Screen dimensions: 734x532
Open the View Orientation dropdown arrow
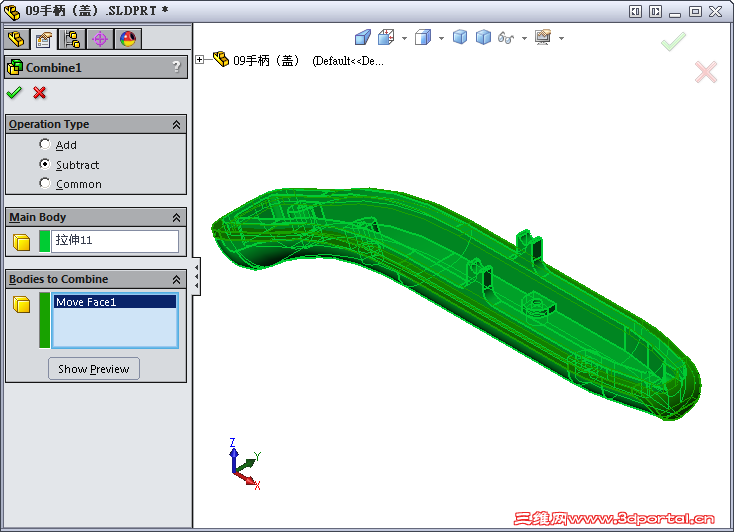pyautogui.click(x=441, y=38)
